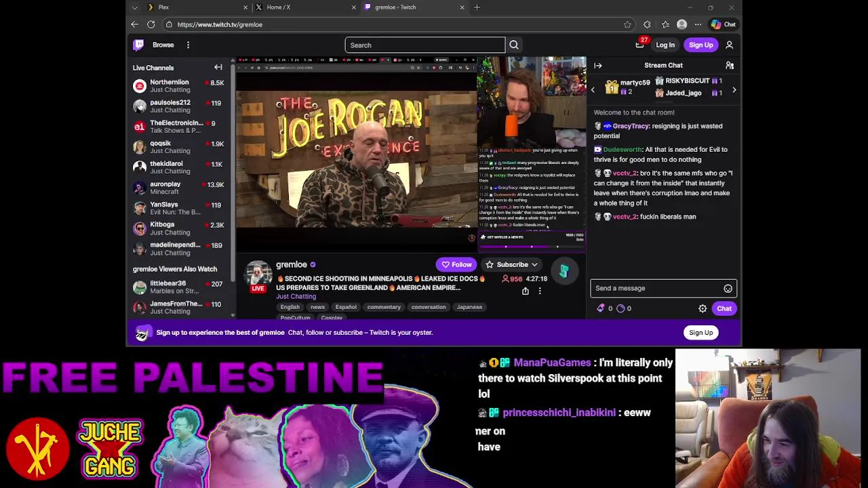Click the channel points icon
Viewport: 868px width, 488px height.
[x=620, y=308]
